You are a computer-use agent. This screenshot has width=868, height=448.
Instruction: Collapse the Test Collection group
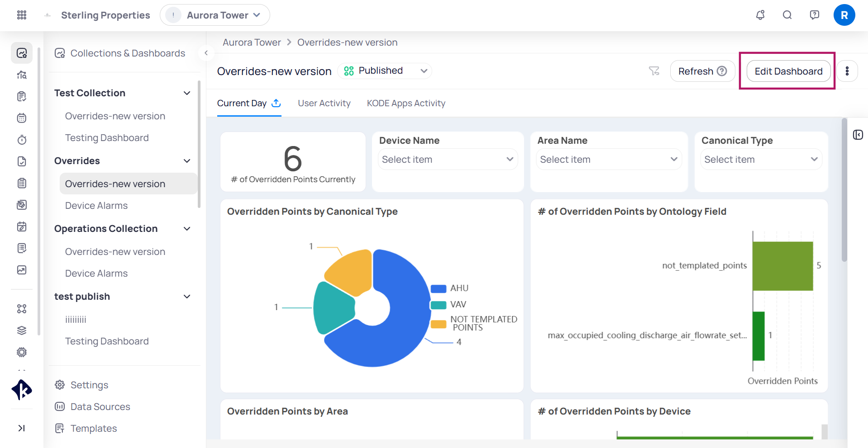click(x=187, y=93)
